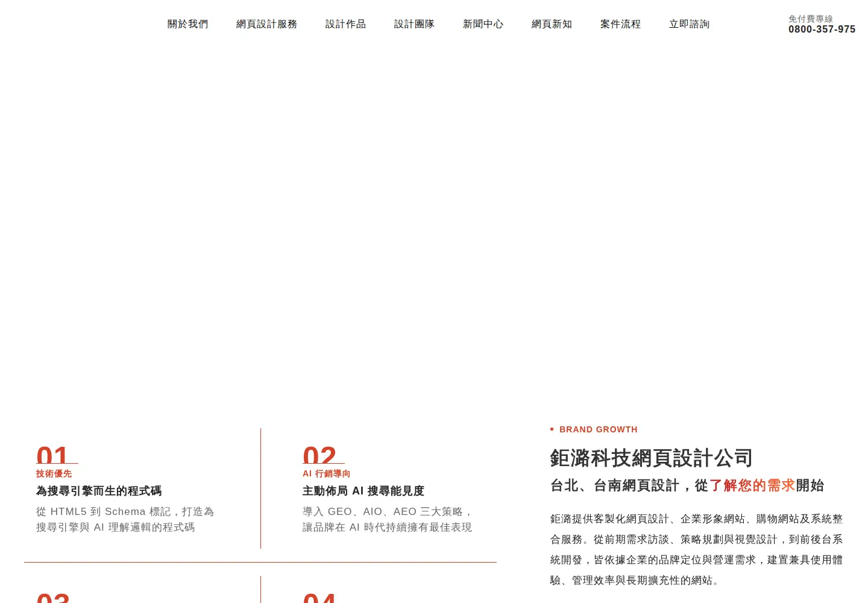Choose 立即諮詢 in the navigation bar

click(x=689, y=24)
